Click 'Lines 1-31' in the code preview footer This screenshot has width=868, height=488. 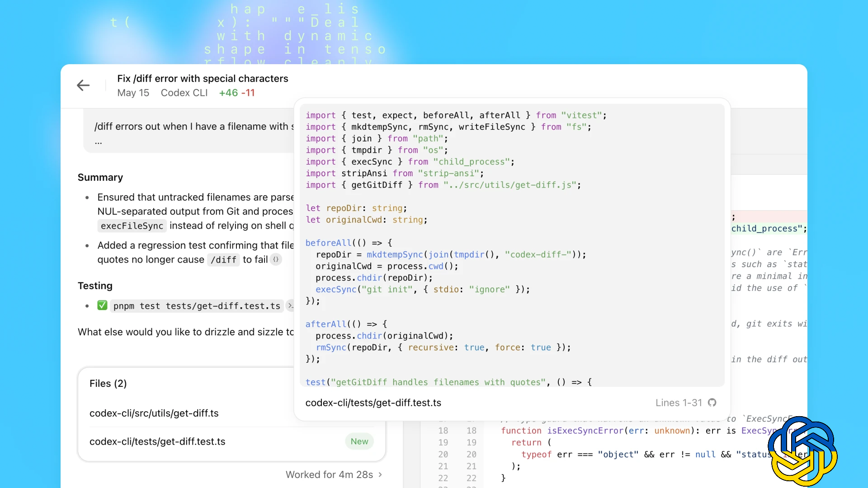click(679, 403)
